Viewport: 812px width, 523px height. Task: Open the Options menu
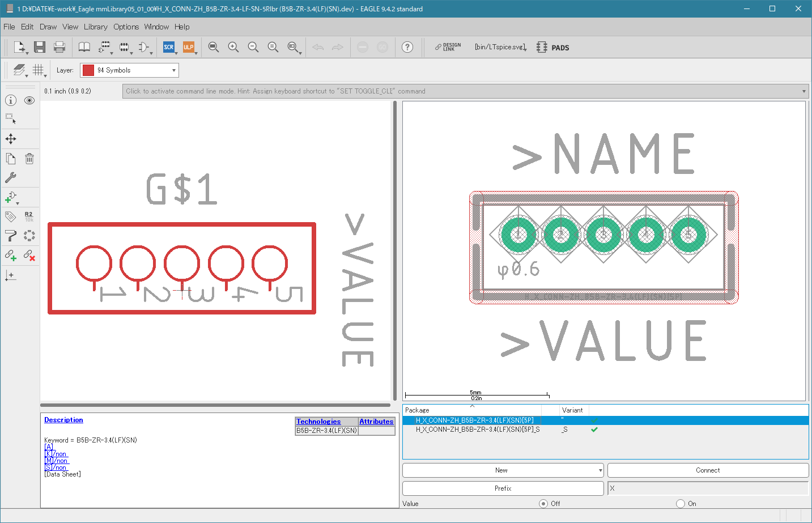pyautogui.click(x=126, y=27)
